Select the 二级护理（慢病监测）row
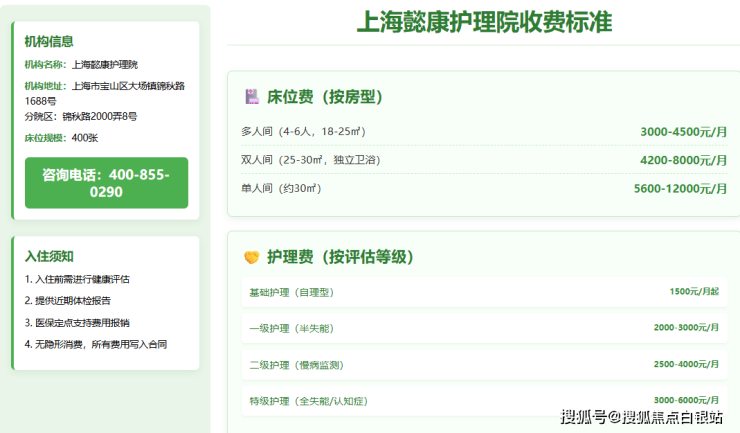Screen dimensions: 740x433 tap(484, 365)
